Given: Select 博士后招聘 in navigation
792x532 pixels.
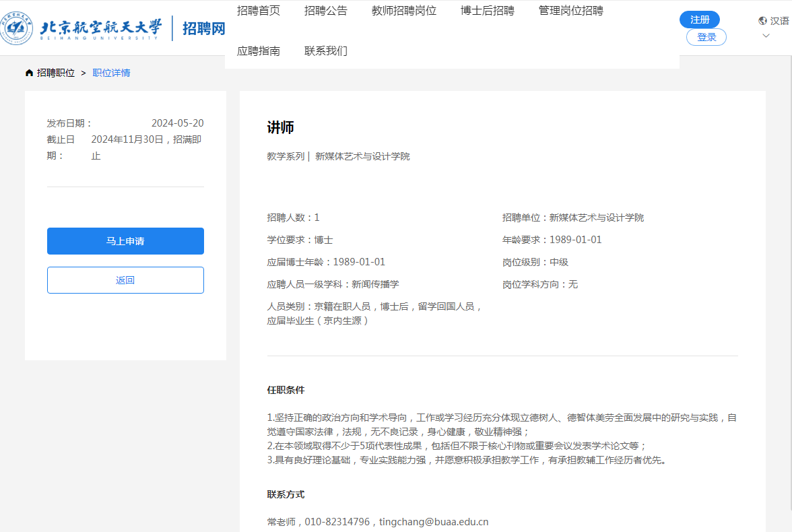Looking at the screenshot, I should 488,11.
